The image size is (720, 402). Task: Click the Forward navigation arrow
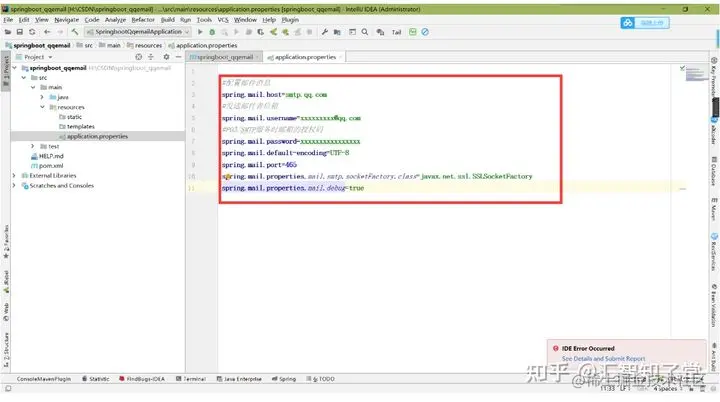60,32
